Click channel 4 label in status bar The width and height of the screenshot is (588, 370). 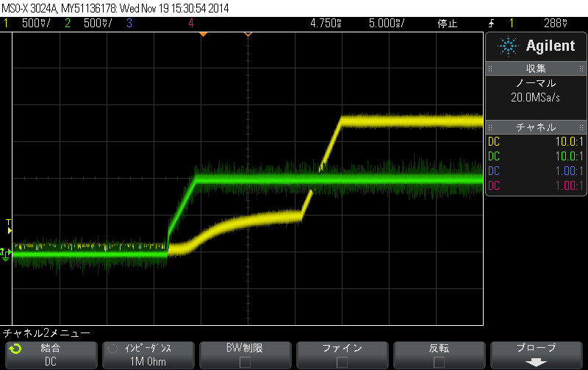tap(191, 24)
